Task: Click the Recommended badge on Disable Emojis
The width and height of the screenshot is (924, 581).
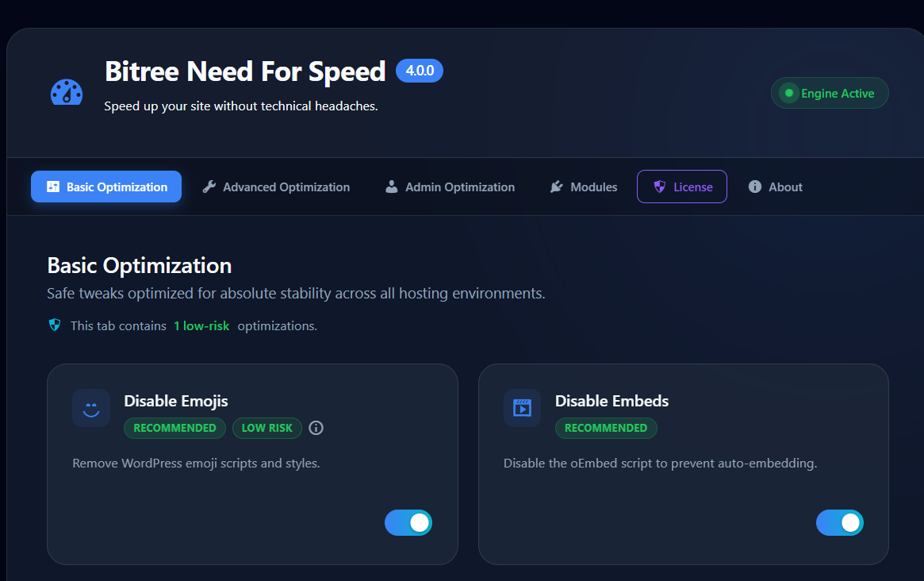Action: (175, 429)
